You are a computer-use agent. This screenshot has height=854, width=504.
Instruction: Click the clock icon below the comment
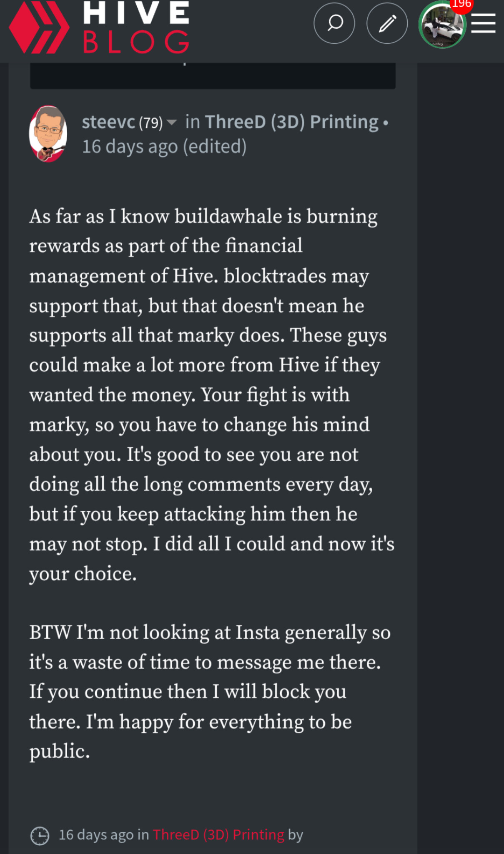point(40,835)
